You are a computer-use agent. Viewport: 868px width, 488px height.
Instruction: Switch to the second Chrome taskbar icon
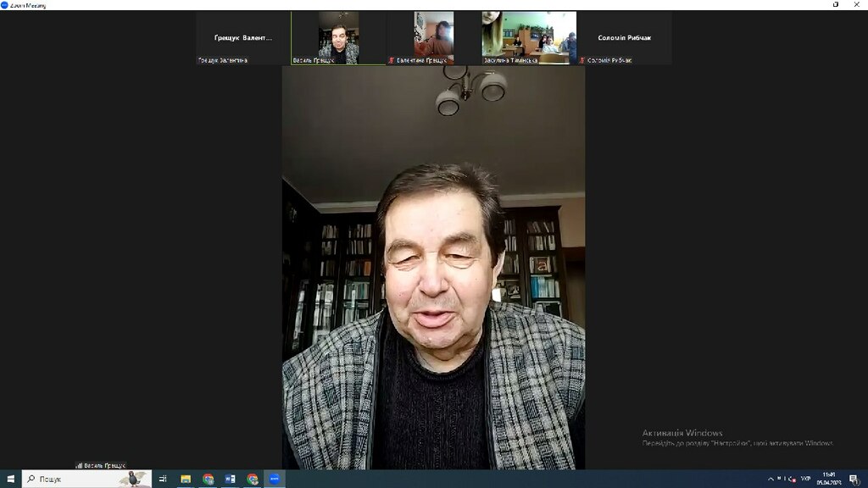(253, 479)
